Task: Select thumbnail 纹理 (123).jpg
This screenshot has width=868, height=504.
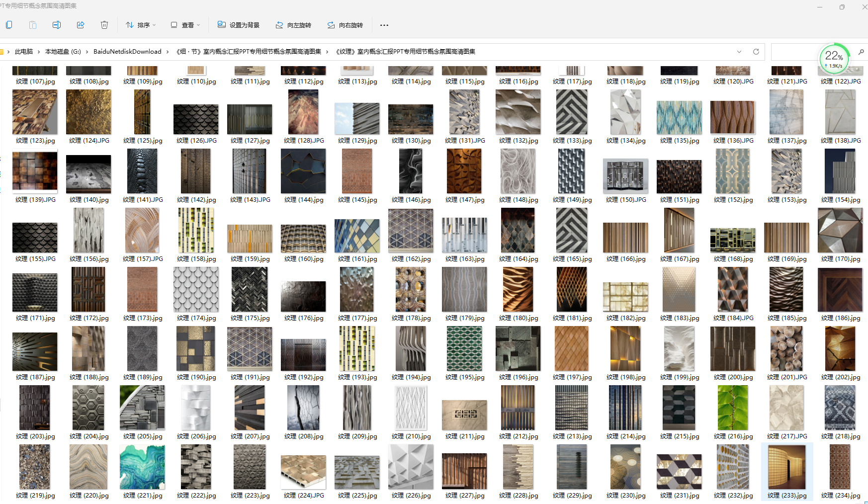Action: point(35,112)
